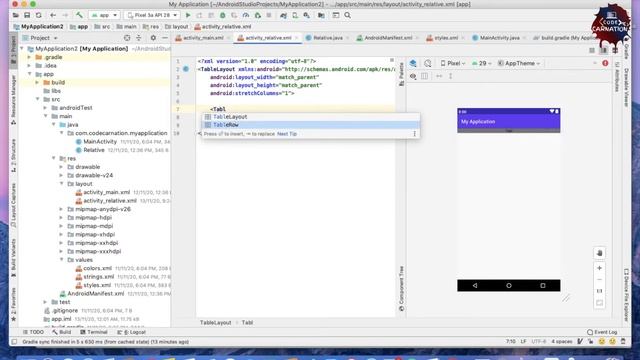Open the Pixel 3a API 28 device dropdown
Viewport: 640px width, 360px height.
[x=152, y=15]
